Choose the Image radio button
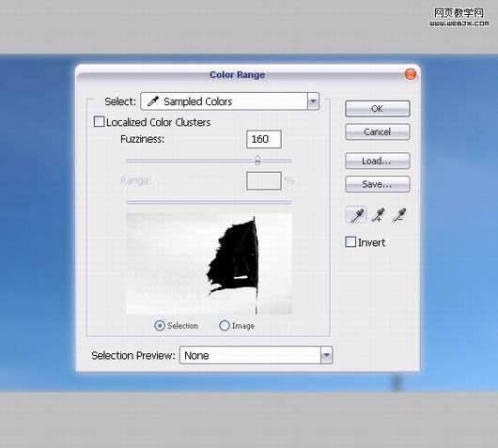Image resolution: width=498 pixels, height=448 pixels. (225, 326)
